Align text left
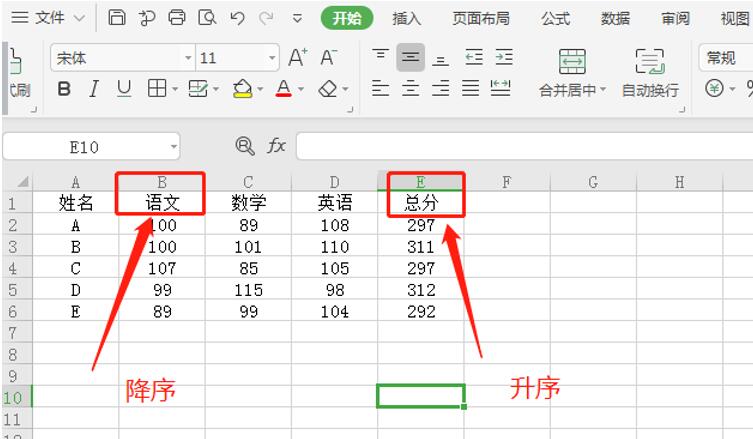Image resolution: width=753 pixels, height=439 pixels. (x=380, y=88)
